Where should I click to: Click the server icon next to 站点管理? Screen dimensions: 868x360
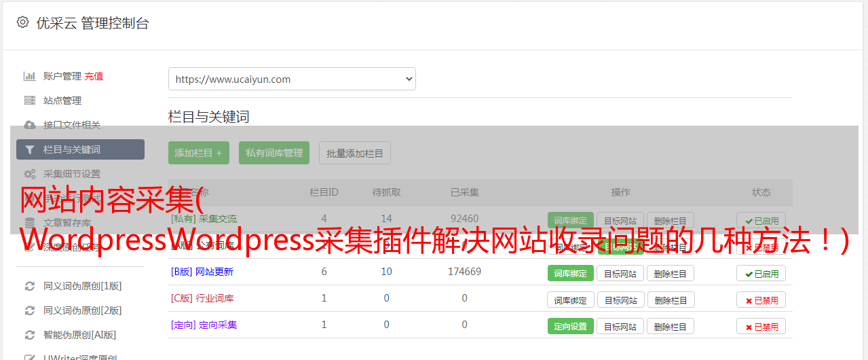point(29,101)
